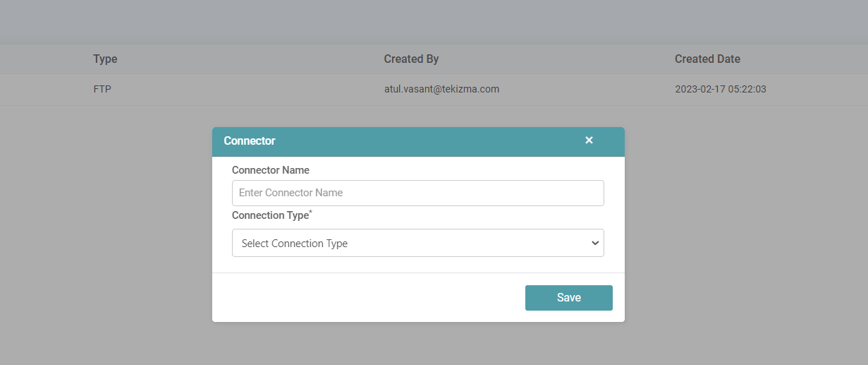Click the dialog footer area left of Save
This screenshot has height=365, width=868.
point(367,298)
